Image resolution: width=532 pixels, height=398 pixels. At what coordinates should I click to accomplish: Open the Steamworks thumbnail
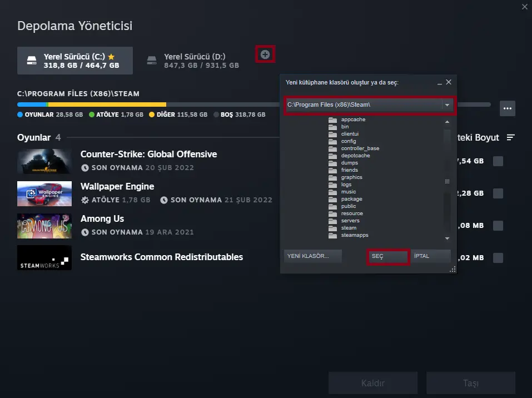coord(44,258)
